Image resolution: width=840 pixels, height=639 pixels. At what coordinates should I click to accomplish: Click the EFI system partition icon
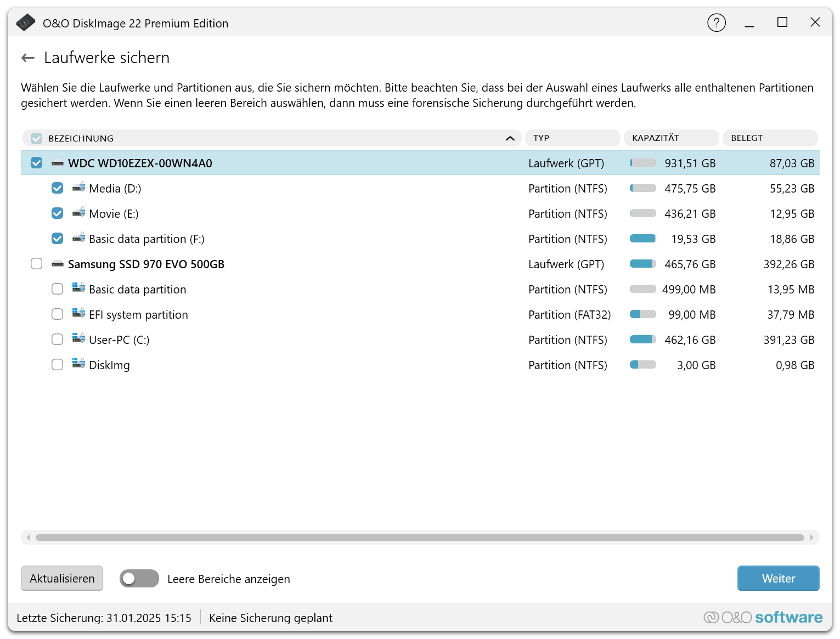79,314
